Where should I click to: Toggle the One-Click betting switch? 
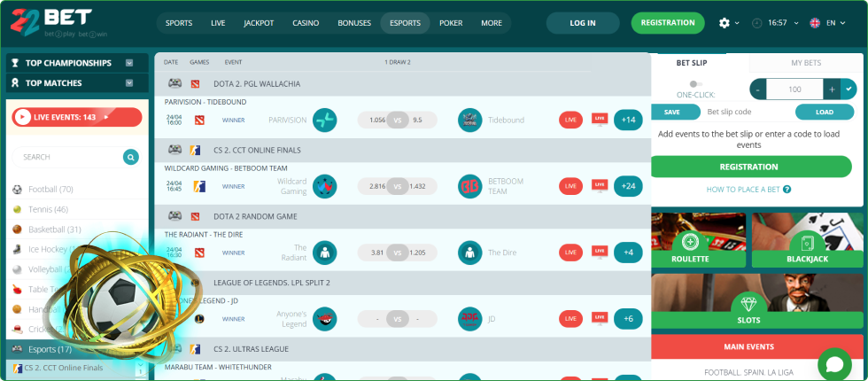696,84
